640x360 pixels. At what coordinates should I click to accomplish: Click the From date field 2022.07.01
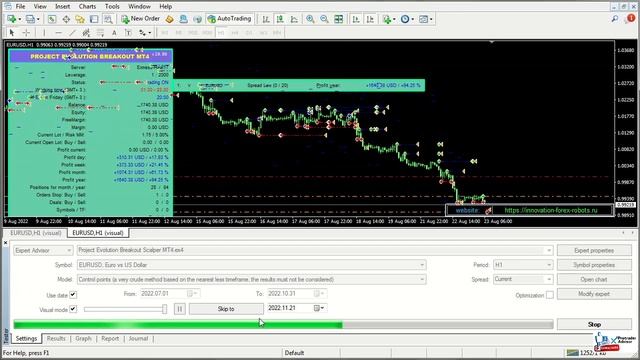click(x=170, y=293)
